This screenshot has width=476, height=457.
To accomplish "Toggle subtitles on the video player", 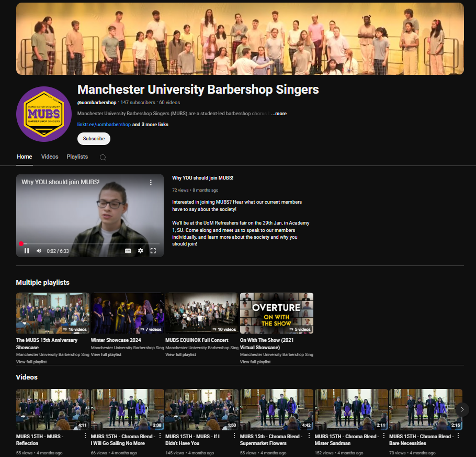I will tap(128, 251).
